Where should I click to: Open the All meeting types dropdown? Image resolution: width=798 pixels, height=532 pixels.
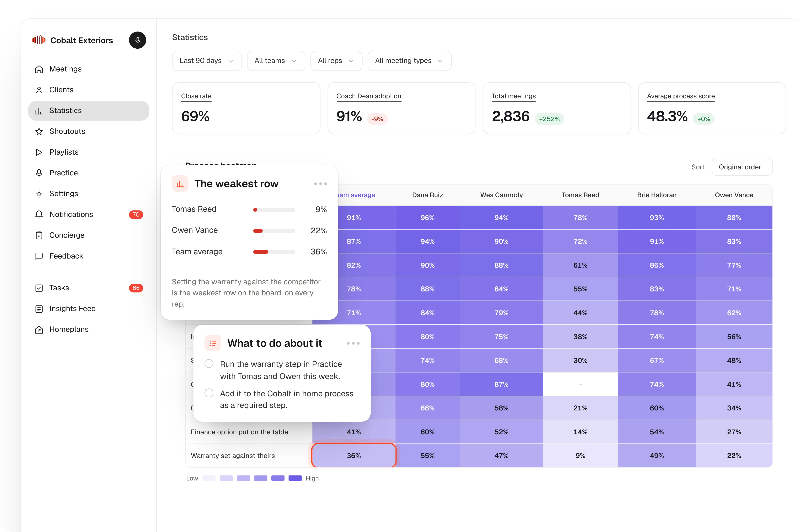pyautogui.click(x=410, y=61)
